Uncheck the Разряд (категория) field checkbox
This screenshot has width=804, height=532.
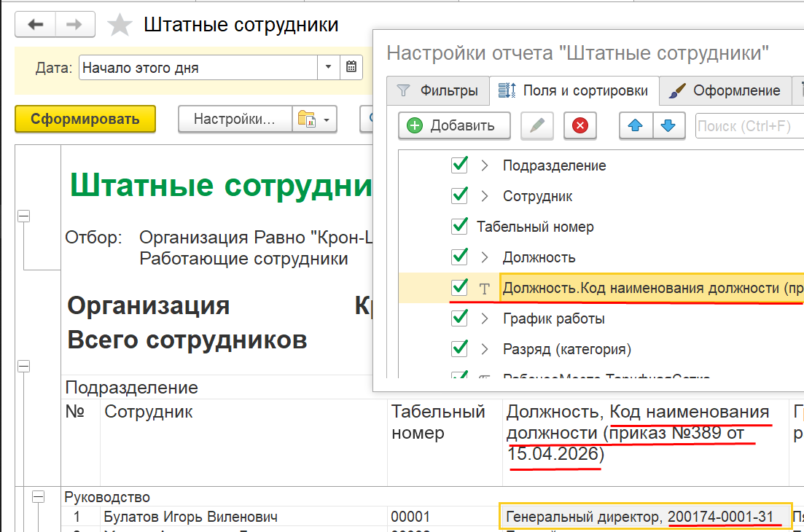(x=459, y=348)
